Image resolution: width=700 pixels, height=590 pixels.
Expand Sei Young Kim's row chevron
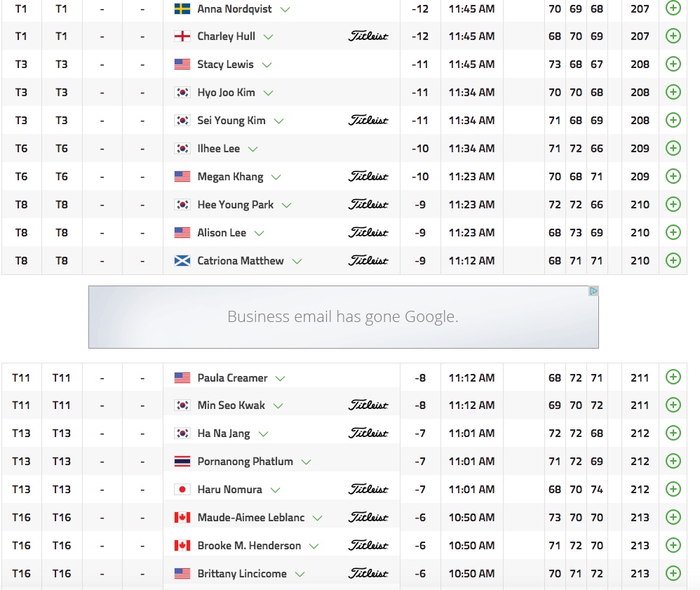click(x=278, y=121)
